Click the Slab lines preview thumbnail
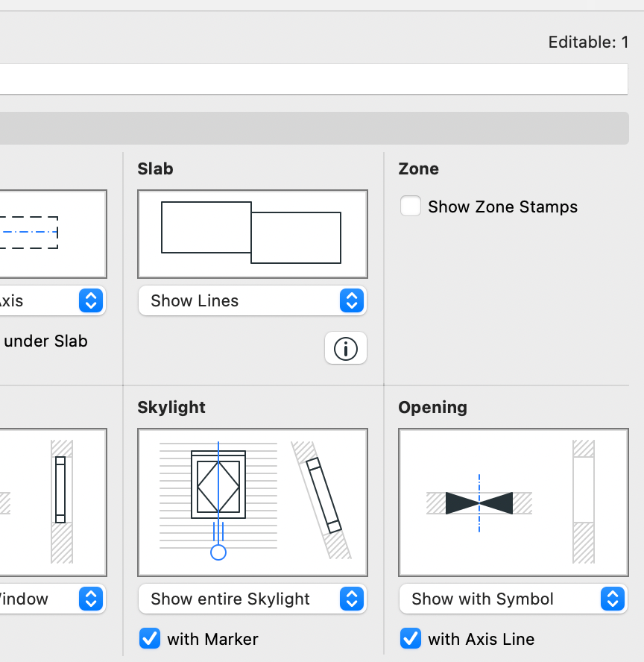644x662 pixels. click(252, 233)
